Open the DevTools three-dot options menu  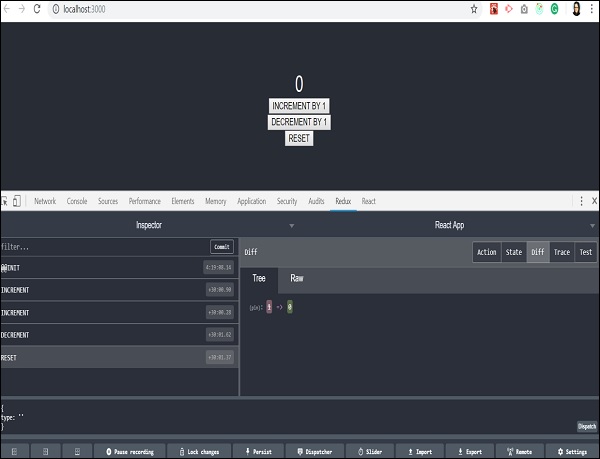coord(581,201)
